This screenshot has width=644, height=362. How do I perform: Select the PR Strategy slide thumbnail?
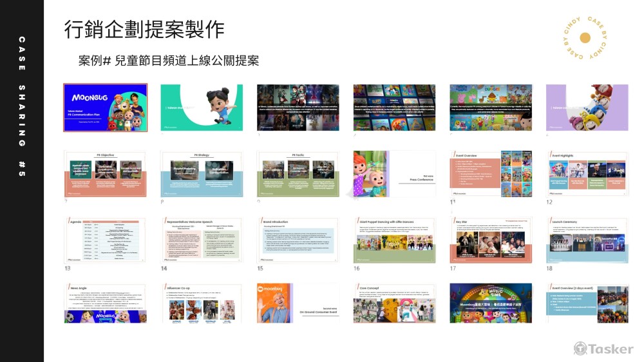coord(202,174)
